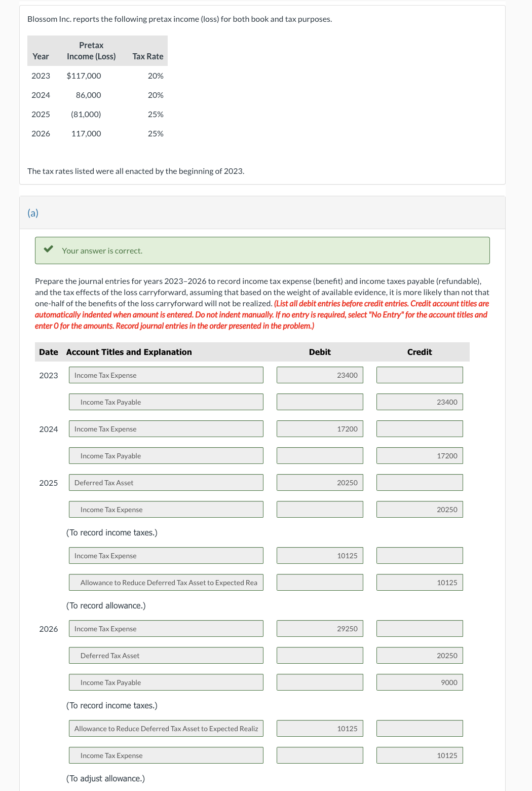Image resolution: width=532 pixels, height=791 pixels.
Task: Select the 20250 debit field for Deferred Tax Asset
Action: click(x=320, y=482)
